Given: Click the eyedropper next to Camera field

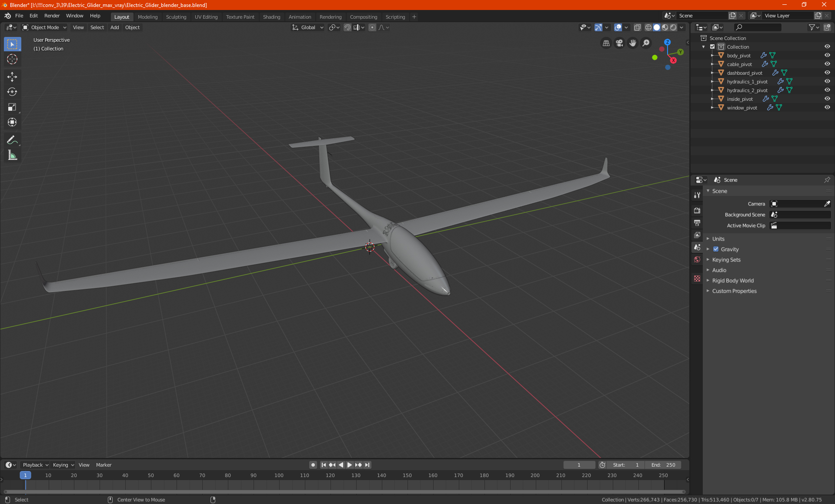Looking at the screenshot, I should click(827, 204).
